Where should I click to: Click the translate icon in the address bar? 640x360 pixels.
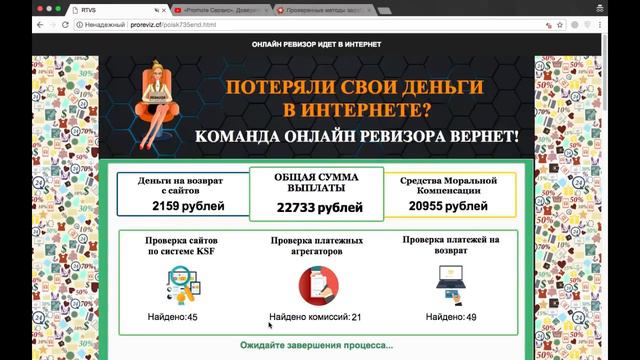[x=549, y=25]
